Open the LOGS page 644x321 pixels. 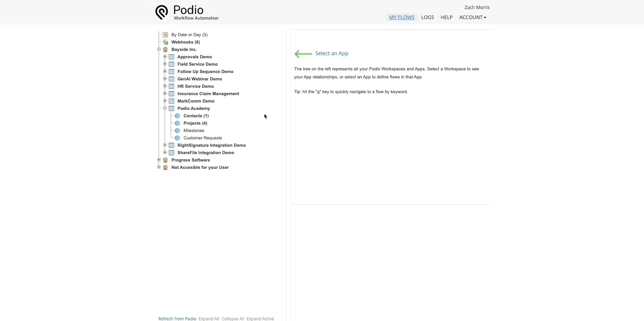point(428,17)
